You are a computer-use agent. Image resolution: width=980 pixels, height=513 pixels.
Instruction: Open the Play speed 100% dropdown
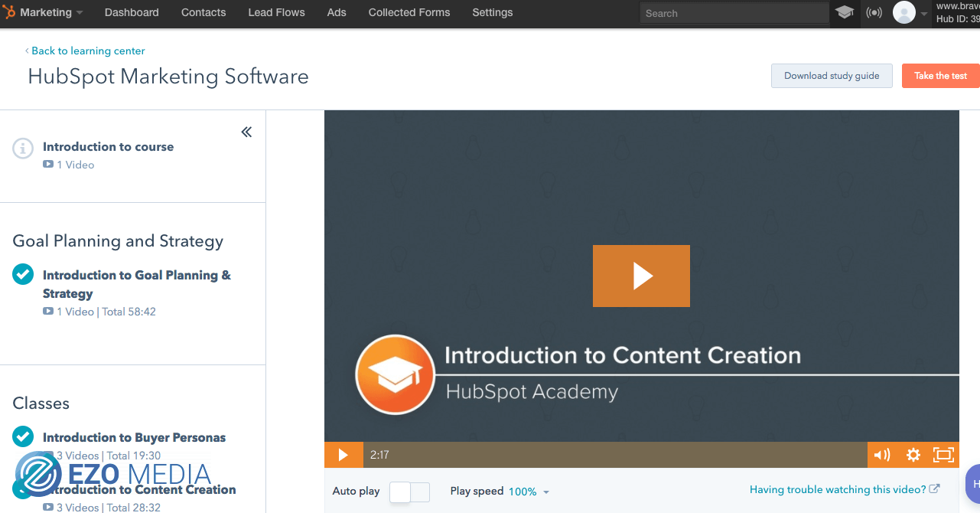point(529,492)
